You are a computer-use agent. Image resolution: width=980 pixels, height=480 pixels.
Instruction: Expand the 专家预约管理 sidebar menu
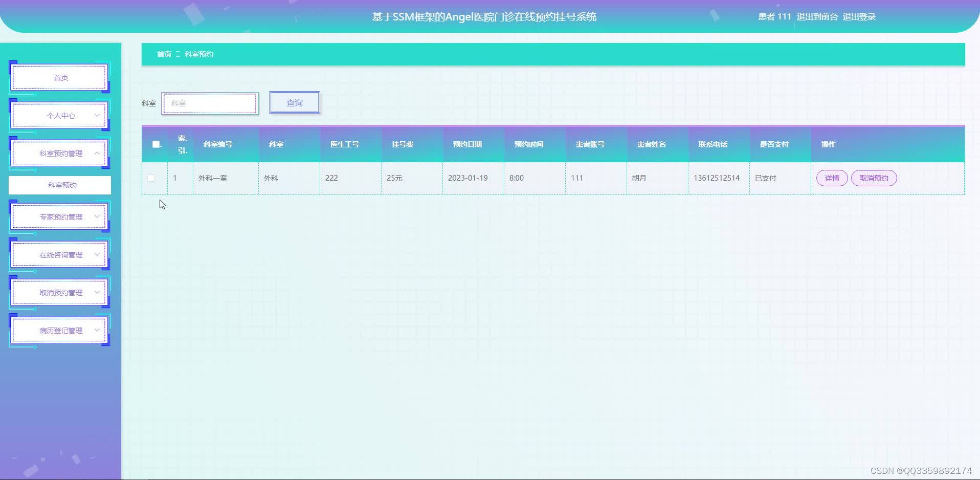point(60,217)
